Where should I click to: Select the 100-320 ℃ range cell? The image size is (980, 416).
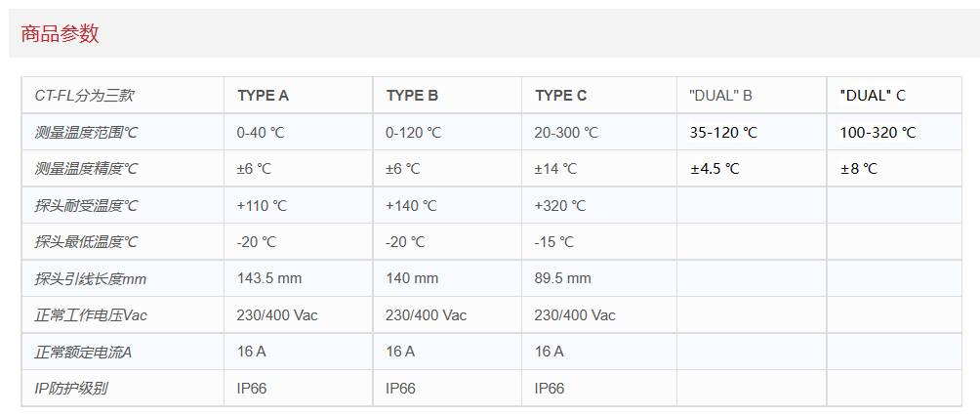pos(878,133)
